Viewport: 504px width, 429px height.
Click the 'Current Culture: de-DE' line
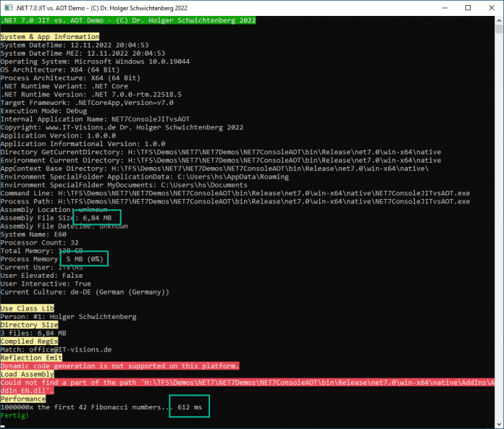click(85, 292)
